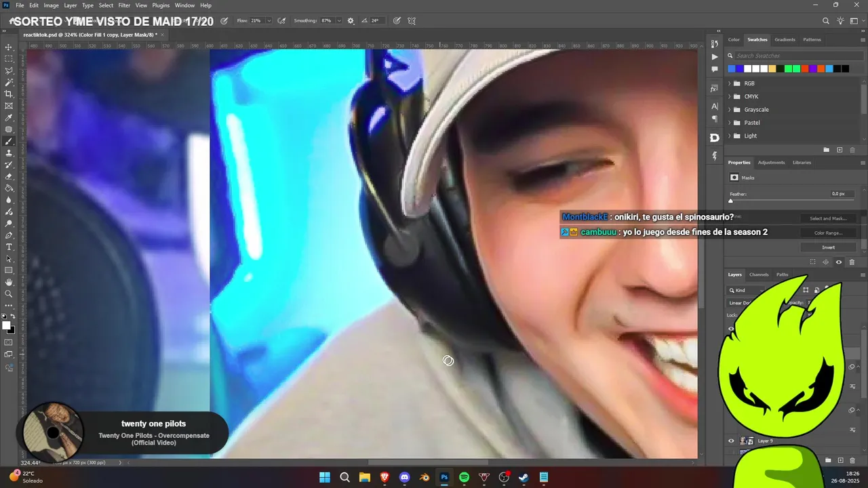This screenshot has height=488, width=868.
Task: Select the Pen tool
Action: (9, 235)
